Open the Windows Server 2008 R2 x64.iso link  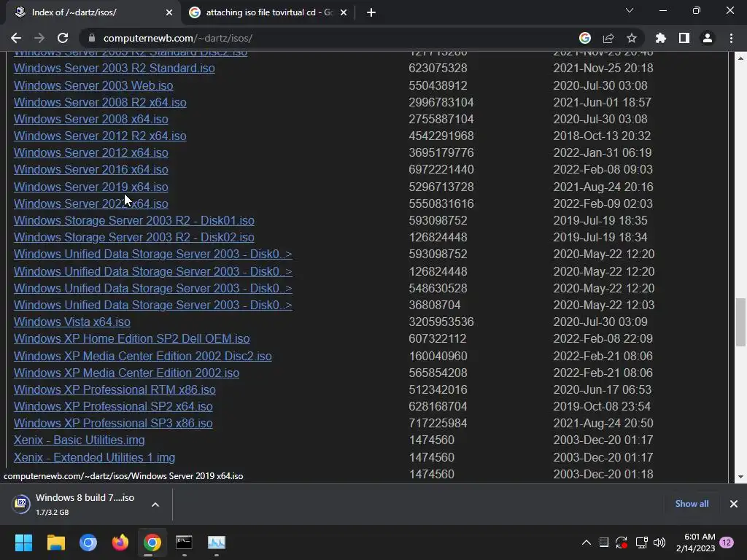click(100, 102)
